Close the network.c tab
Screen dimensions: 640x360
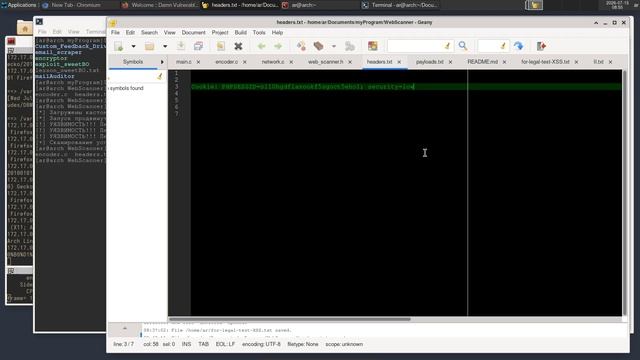(291, 62)
